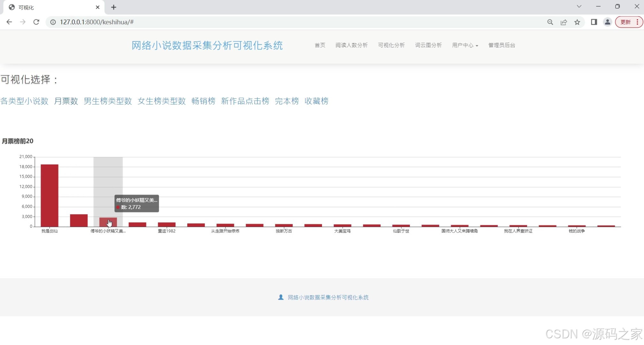
Task: Click the user profile avatar icon
Action: tap(607, 22)
